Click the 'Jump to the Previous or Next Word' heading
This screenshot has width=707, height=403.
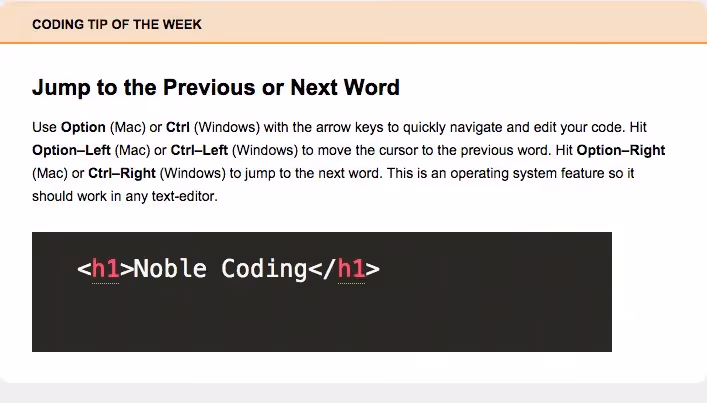point(216,87)
